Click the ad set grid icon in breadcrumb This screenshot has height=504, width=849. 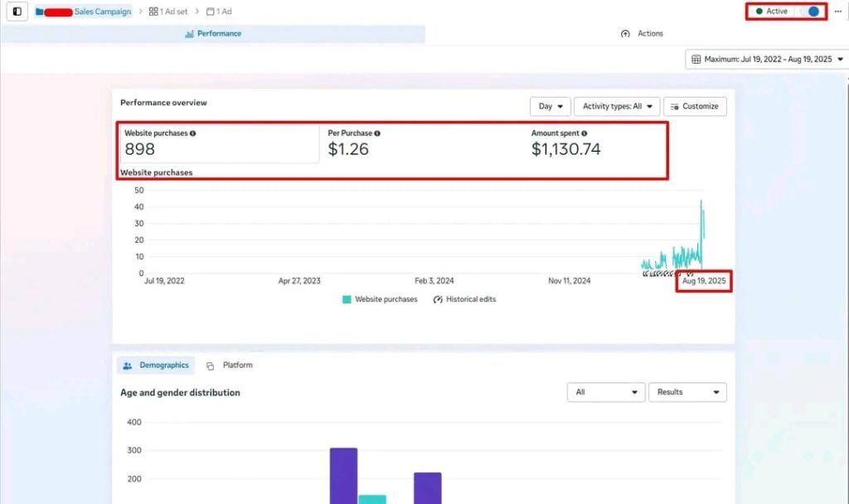click(x=153, y=12)
